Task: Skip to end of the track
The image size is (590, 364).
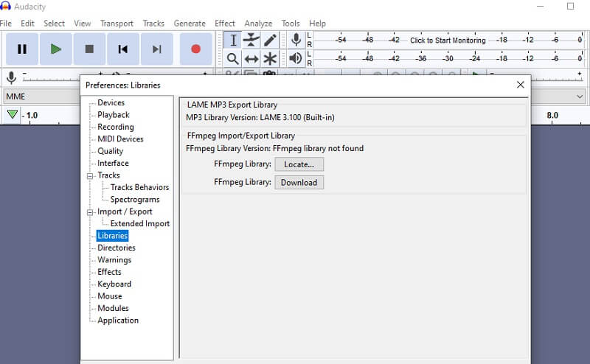Action: pyautogui.click(x=156, y=49)
